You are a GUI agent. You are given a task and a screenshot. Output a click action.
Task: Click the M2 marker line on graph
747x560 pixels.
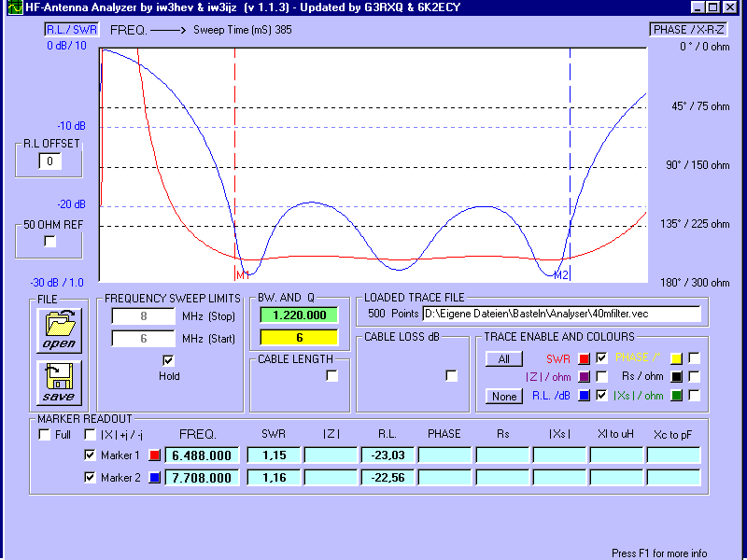click(570, 168)
